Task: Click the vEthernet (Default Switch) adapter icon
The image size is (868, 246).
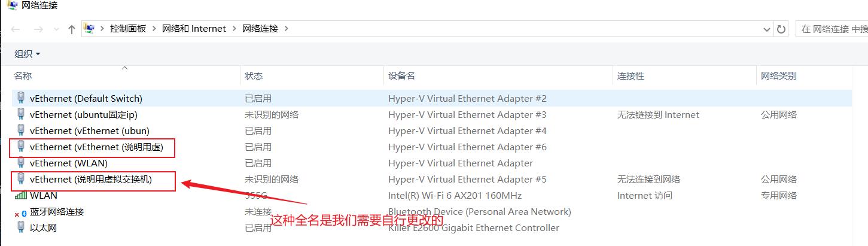Action: [22, 98]
